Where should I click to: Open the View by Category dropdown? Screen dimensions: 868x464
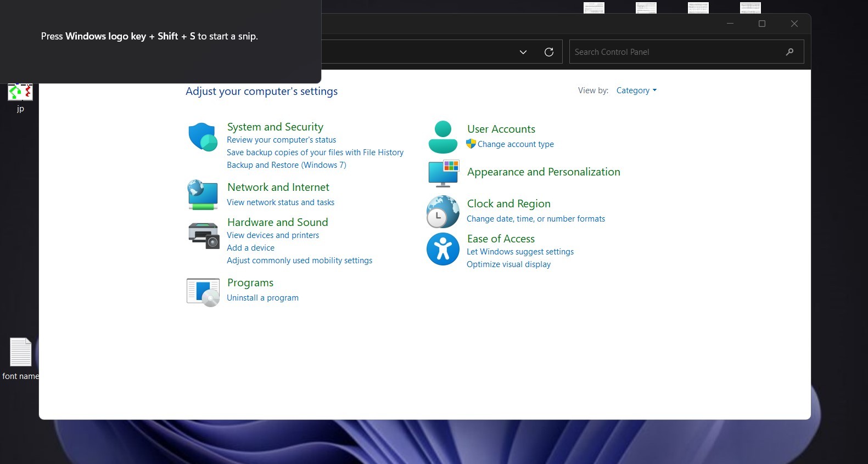[636, 90]
